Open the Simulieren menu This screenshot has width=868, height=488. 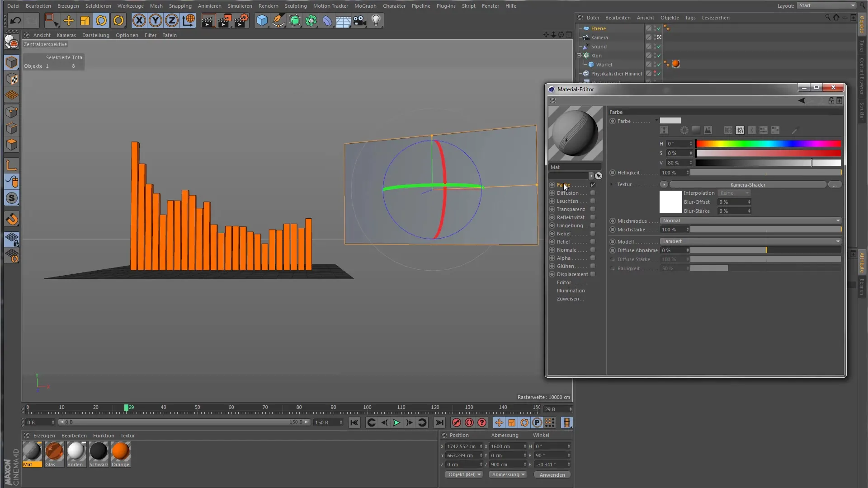click(240, 6)
